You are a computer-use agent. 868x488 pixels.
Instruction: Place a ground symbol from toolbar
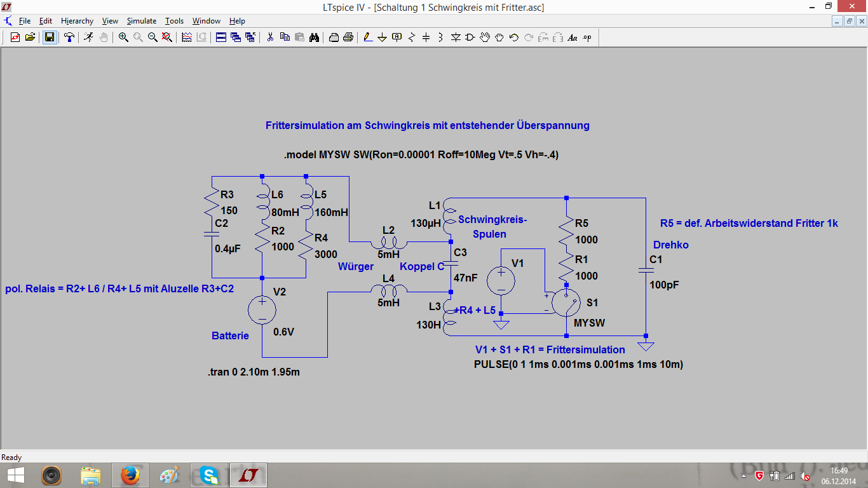pyautogui.click(x=383, y=37)
